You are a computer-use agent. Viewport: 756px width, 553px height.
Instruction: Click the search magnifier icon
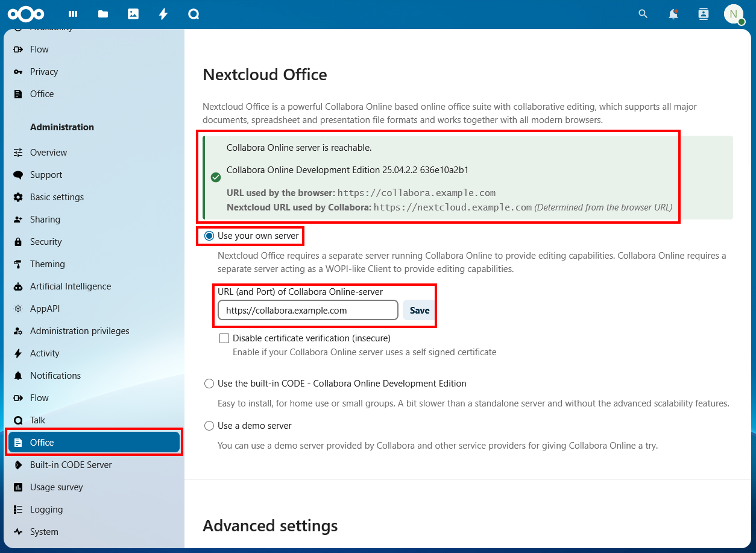coord(643,14)
